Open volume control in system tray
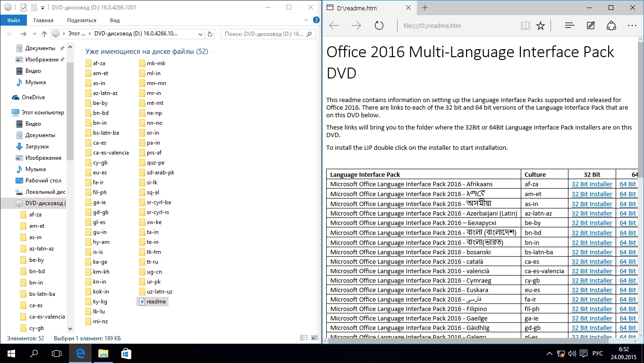 [572, 354]
